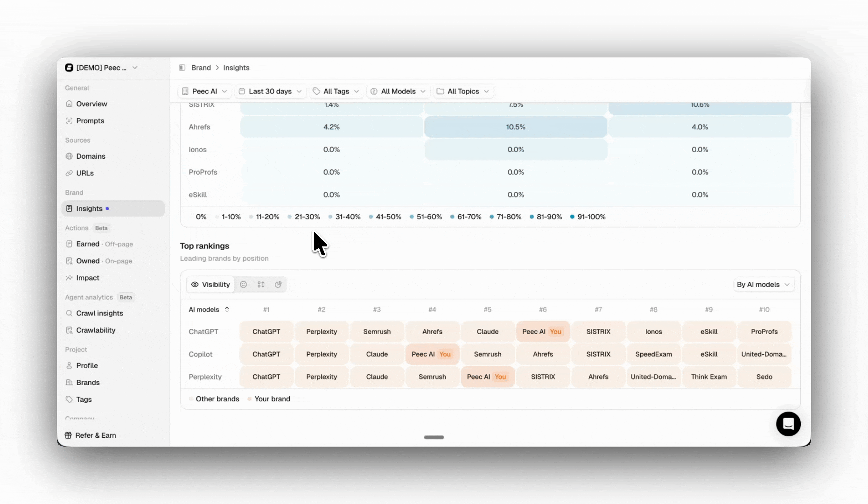Open the All Topics filter dropdown
868x504 pixels.
coord(463,91)
